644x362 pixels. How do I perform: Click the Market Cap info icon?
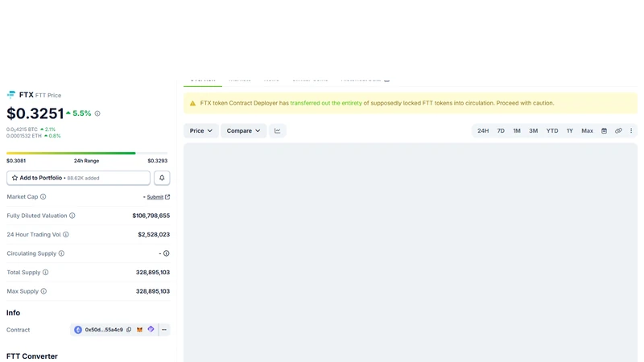coord(43,196)
